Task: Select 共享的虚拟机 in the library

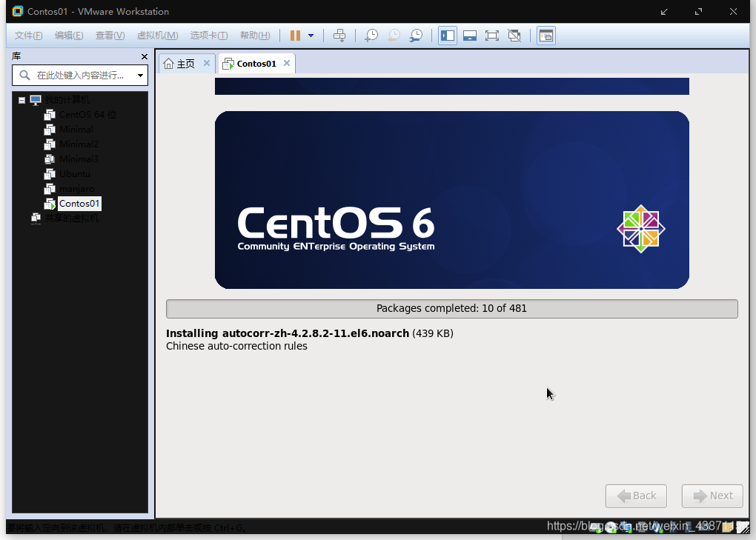Action: [x=72, y=219]
